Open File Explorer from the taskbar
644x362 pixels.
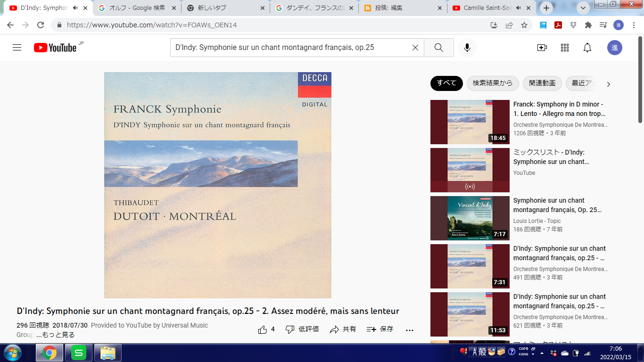[108, 353]
